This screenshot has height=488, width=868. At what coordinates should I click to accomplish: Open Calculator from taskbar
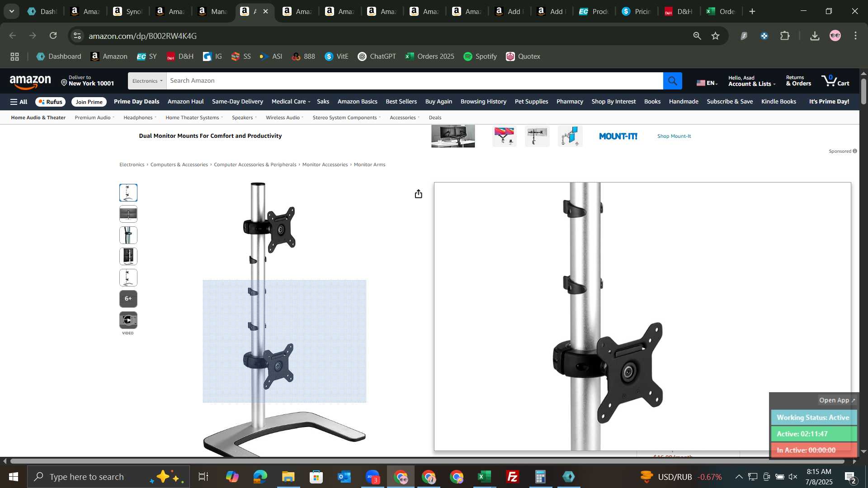point(541,477)
